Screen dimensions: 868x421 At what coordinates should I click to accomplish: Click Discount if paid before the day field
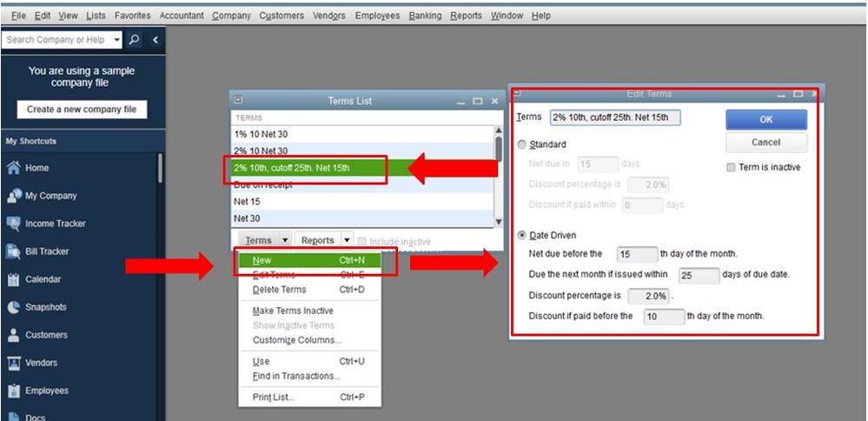(665, 317)
